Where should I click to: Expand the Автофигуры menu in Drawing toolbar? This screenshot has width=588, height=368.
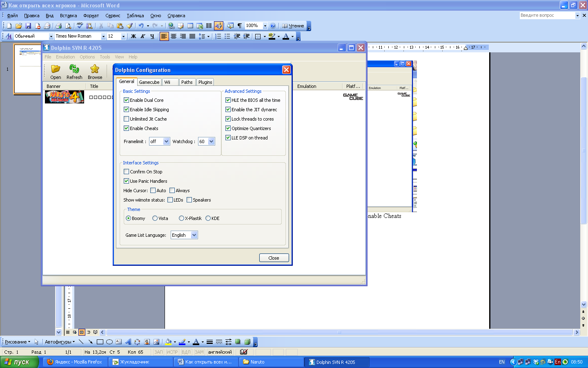[x=60, y=342]
